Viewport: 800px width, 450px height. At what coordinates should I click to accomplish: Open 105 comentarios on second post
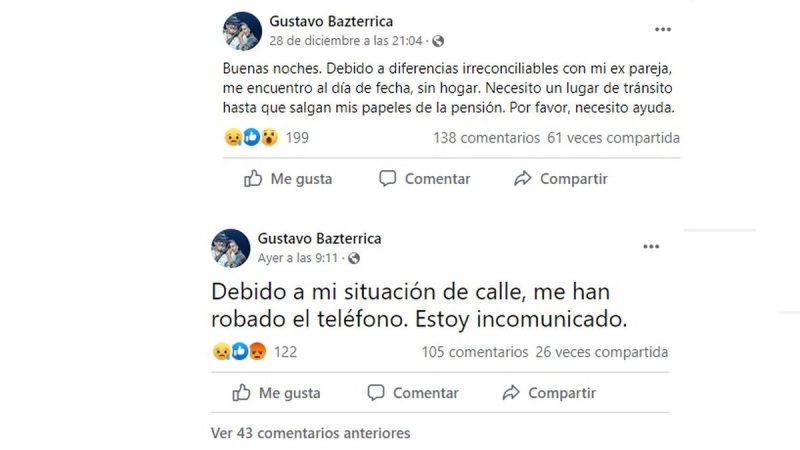(474, 352)
